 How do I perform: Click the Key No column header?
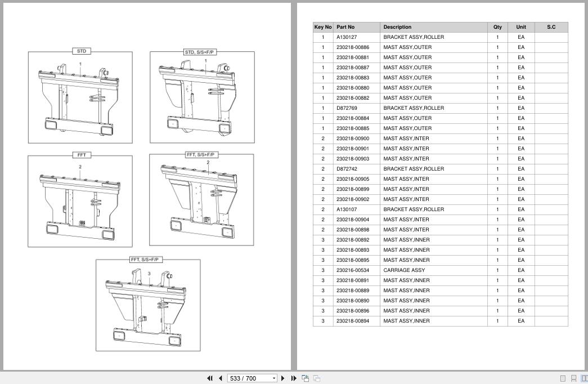323,27
